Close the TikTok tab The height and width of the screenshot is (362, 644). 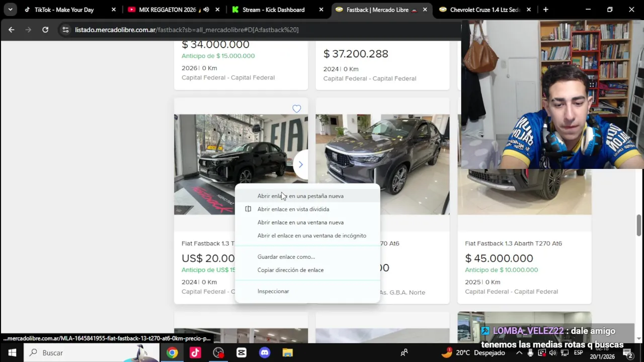click(114, 10)
